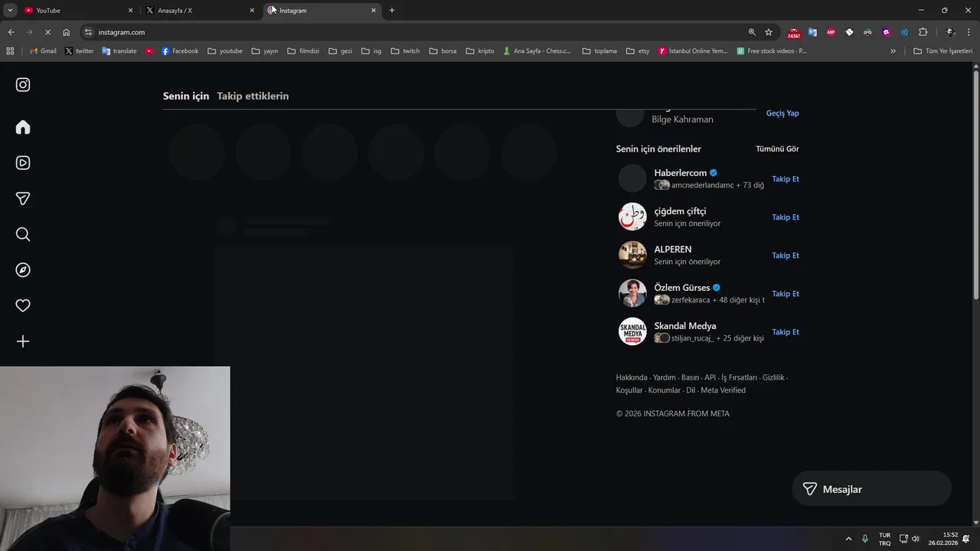Open Reels from the sidebar
The height and width of the screenshot is (551, 980).
point(23,163)
